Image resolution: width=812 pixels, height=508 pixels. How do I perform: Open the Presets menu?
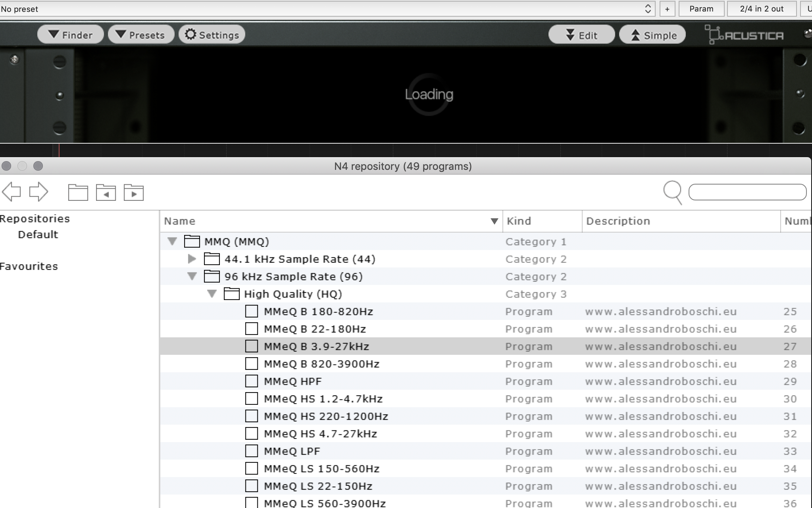click(141, 35)
